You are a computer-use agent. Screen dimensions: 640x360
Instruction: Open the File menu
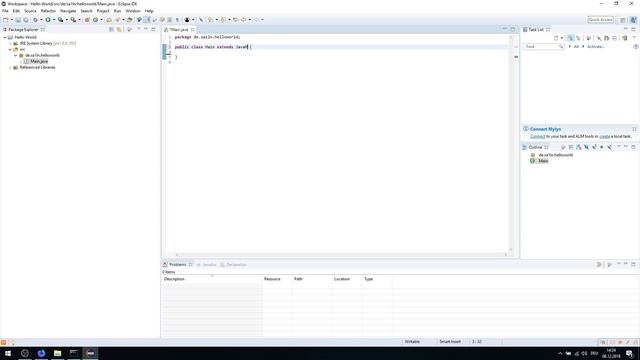click(x=5, y=11)
